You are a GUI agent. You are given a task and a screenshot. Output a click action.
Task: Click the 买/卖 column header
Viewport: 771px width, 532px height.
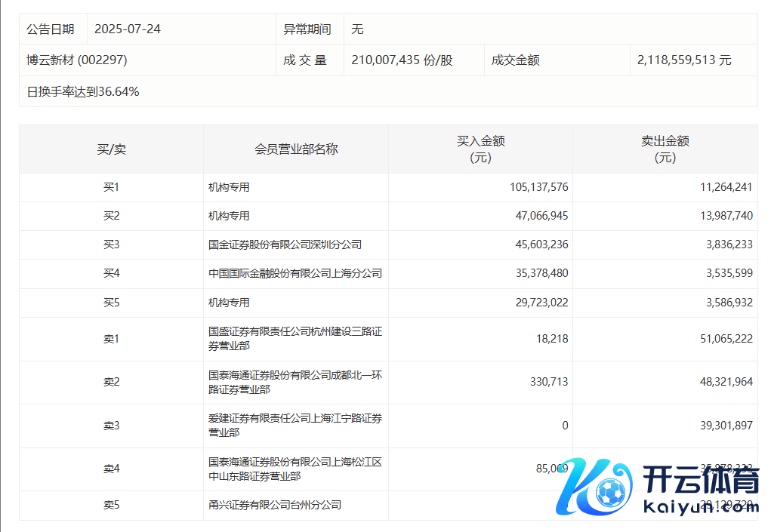[x=111, y=149]
